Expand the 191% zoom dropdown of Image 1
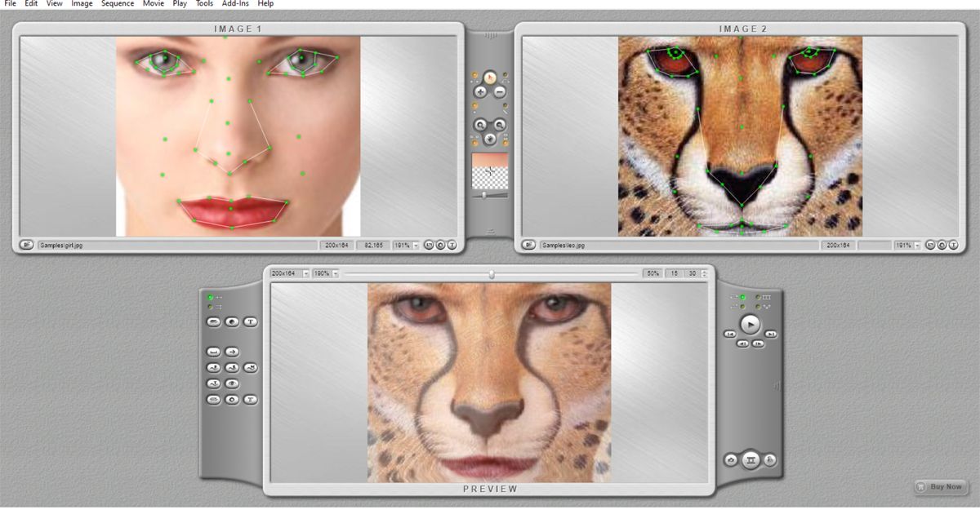The height and width of the screenshot is (514, 980). tap(416, 245)
